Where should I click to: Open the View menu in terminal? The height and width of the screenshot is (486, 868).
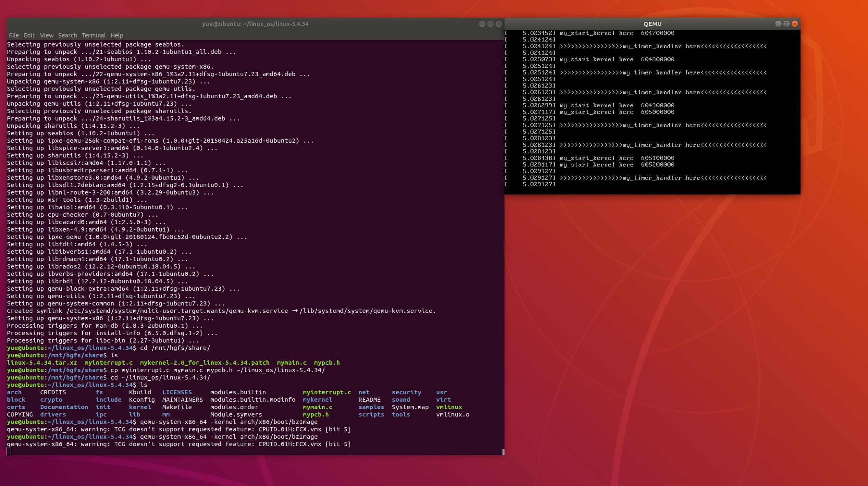[46, 35]
